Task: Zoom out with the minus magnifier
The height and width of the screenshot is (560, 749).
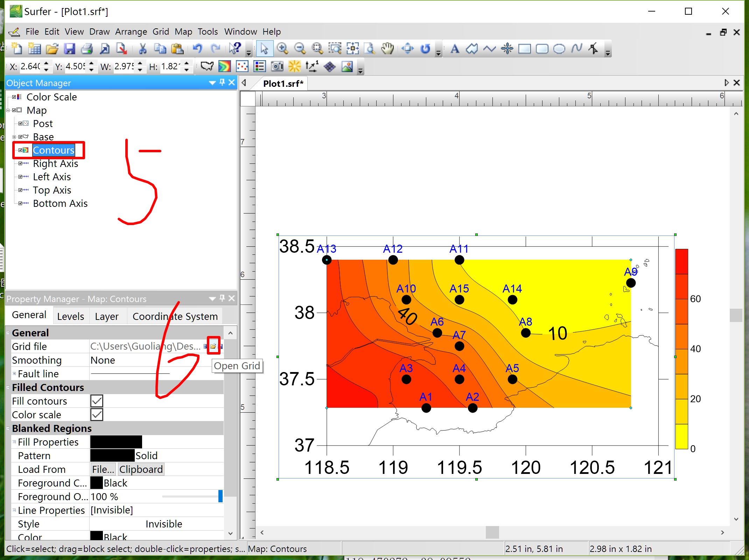Action: [x=300, y=49]
